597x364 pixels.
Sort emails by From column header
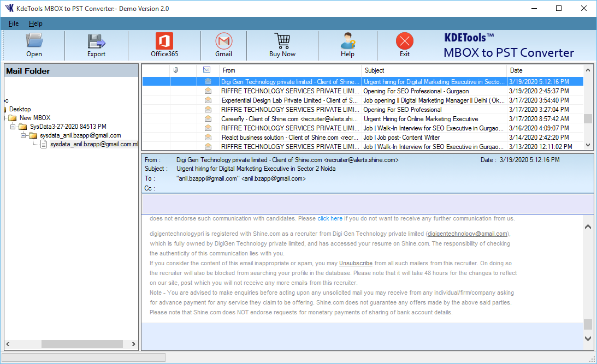click(290, 70)
